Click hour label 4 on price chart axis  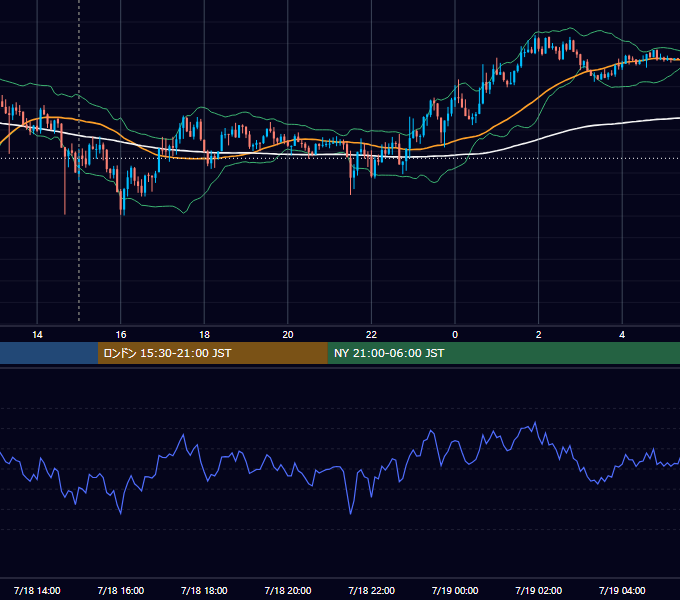click(622, 335)
